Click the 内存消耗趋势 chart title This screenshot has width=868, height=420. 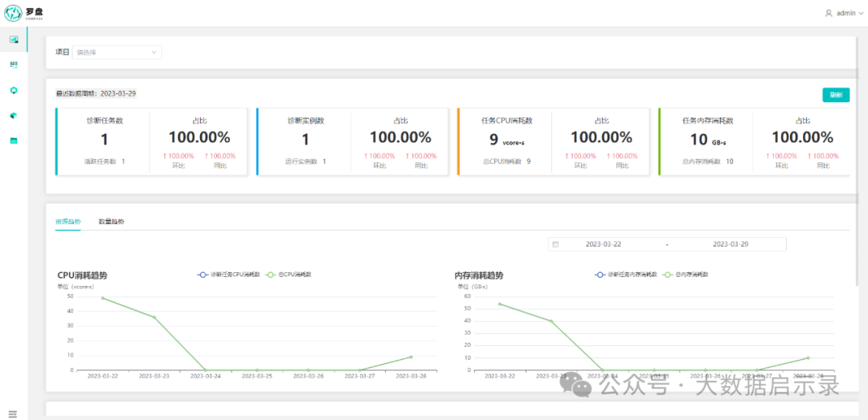point(479,275)
